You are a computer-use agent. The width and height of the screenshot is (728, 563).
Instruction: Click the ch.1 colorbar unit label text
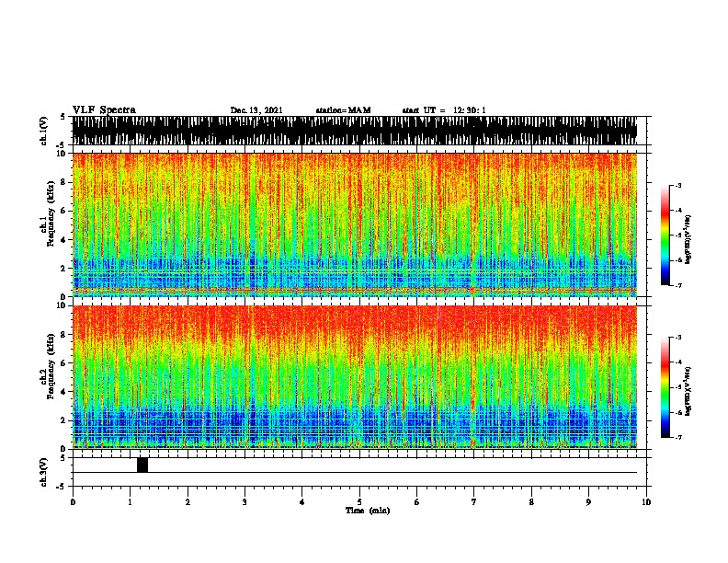(688, 240)
